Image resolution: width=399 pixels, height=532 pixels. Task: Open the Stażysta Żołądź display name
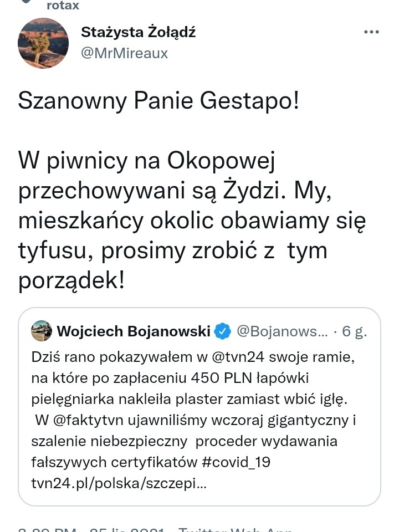[138, 32]
